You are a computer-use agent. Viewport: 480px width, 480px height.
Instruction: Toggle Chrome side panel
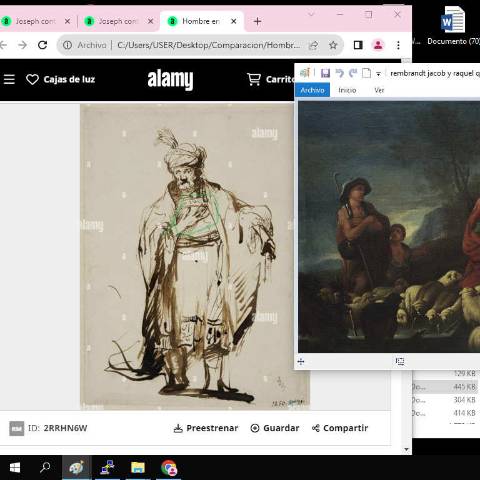point(358,45)
